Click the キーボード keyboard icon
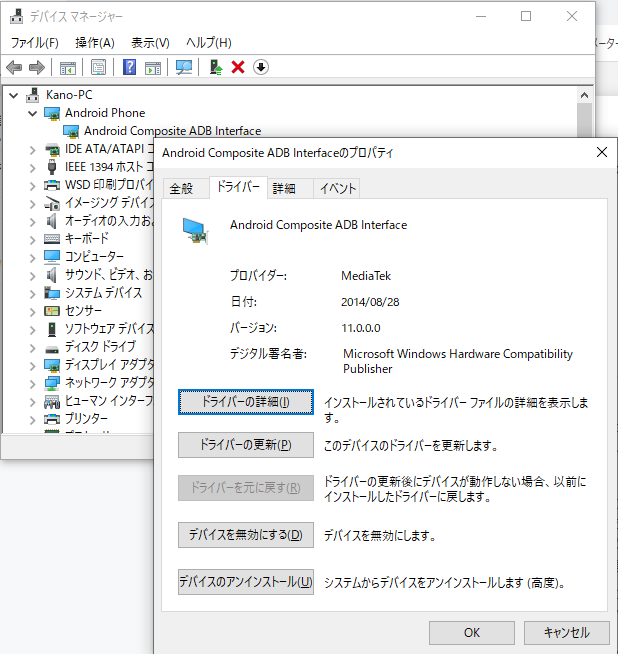The width and height of the screenshot is (618, 654). click(x=52, y=239)
